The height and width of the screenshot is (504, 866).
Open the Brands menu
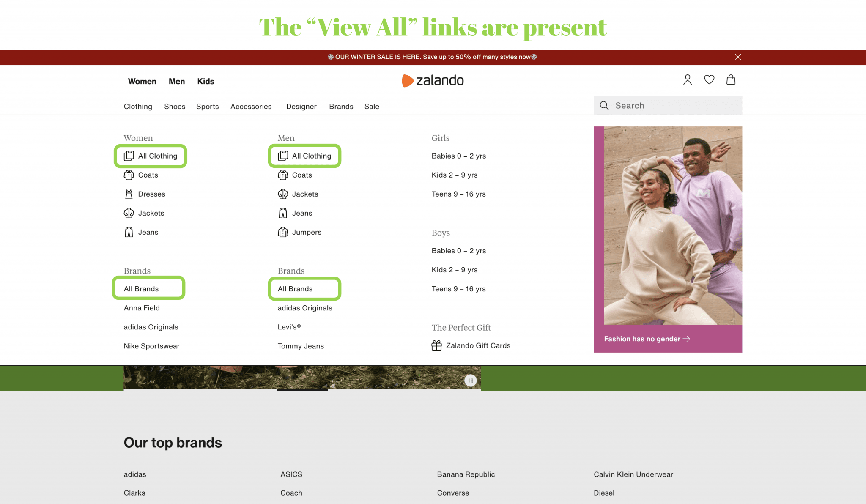coord(341,107)
